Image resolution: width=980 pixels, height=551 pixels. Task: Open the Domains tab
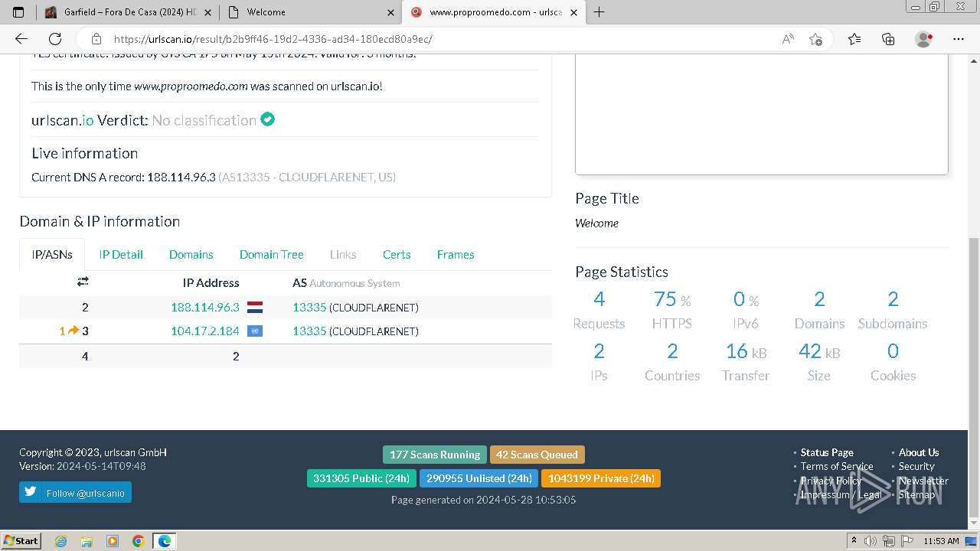[191, 255]
